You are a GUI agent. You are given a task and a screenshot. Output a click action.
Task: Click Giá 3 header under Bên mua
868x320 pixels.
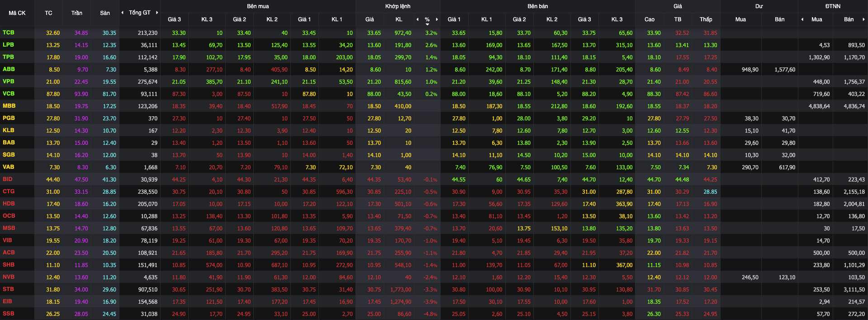[x=174, y=19]
